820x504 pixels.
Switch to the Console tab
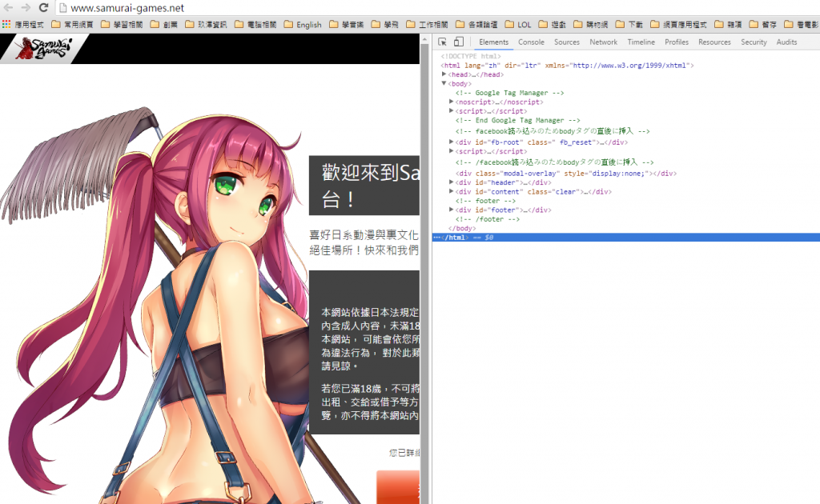(x=531, y=42)
